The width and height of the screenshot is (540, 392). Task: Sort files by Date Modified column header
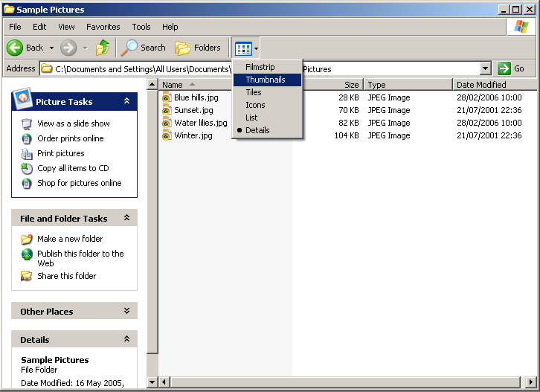[x=481, y=85]
